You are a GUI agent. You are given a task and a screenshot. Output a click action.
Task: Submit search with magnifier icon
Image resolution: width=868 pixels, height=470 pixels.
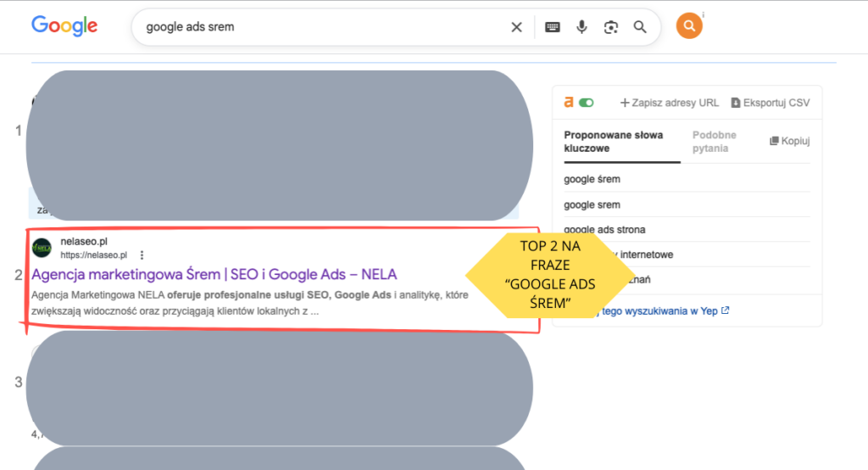click(640, 26)
